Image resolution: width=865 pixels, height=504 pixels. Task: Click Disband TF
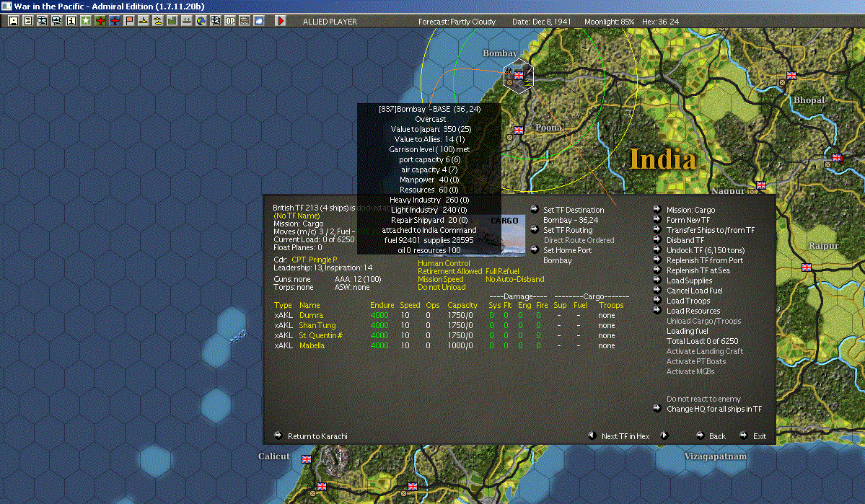(x=685, y=240)
